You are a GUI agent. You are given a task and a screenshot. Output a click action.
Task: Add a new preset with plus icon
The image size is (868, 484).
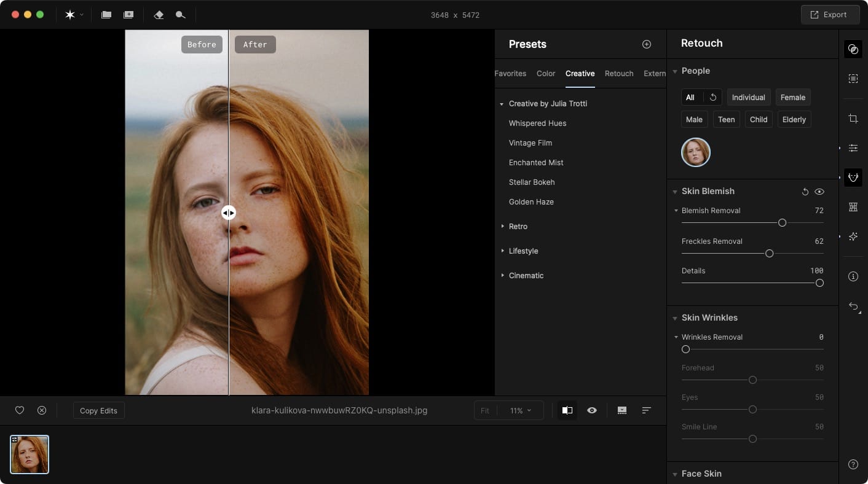[646, 44]
